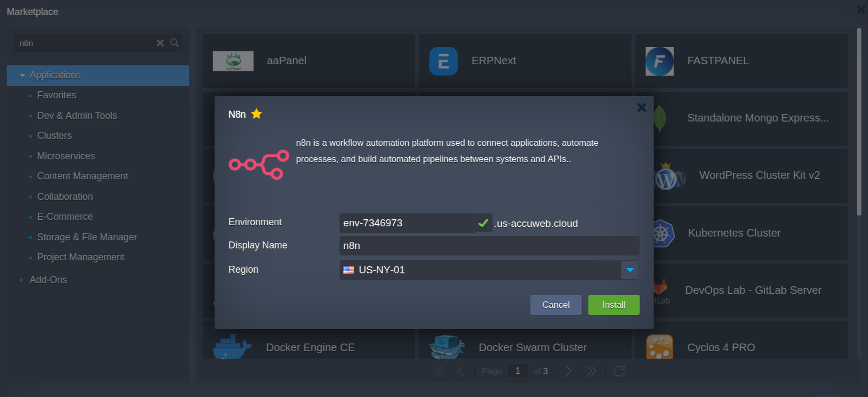Select the E-Commerce category
This screenshot has width=868, height=397.
[x=65, y=217]
